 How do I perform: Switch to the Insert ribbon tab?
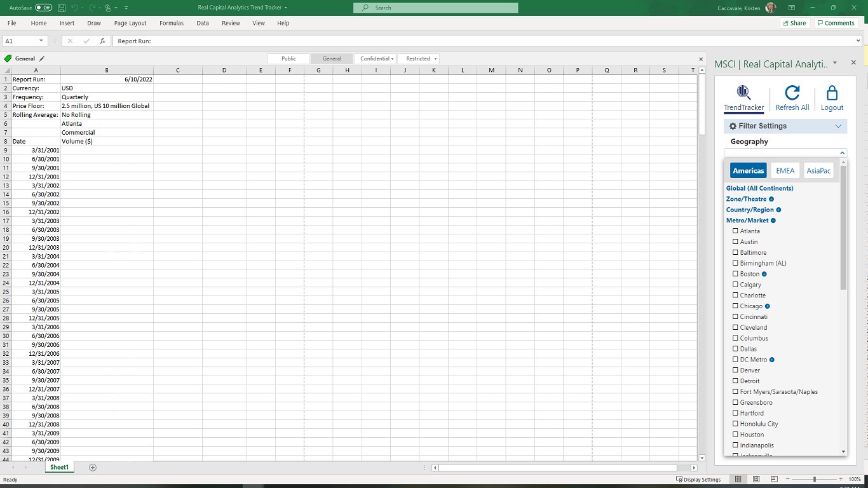(x=67, y=23)
